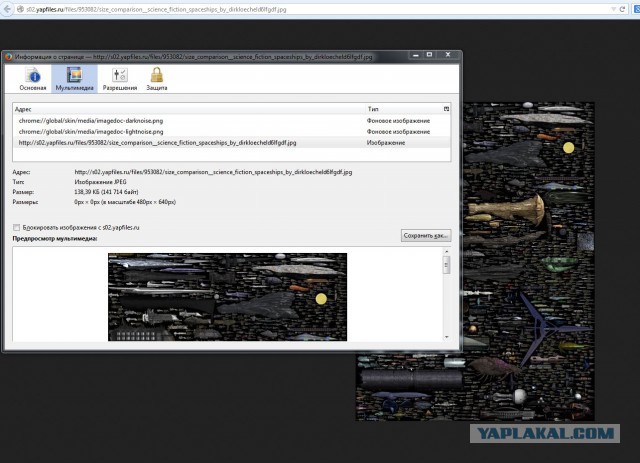The image size is (640, 463).
Task: Open the Защита tab
Action: [x=157, y=79]
